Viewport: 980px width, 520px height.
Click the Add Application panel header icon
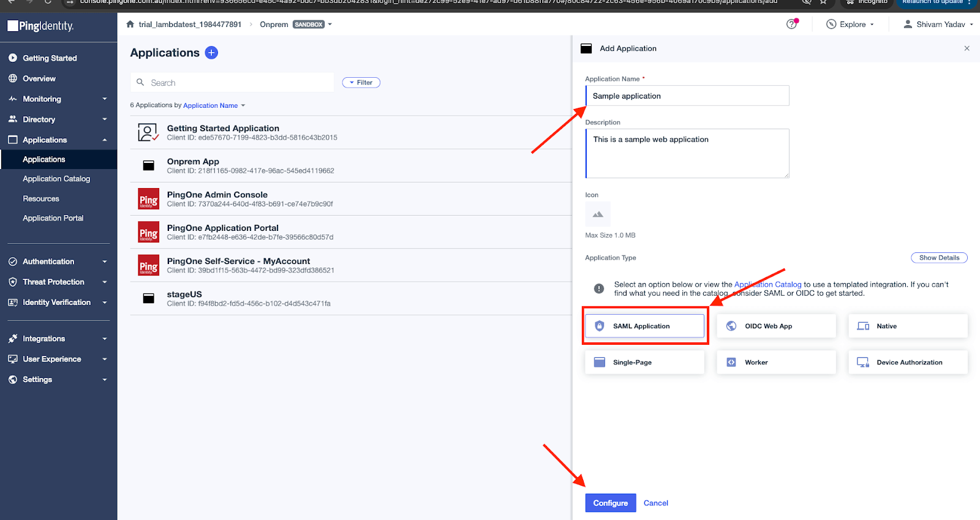tap(586, 48)
